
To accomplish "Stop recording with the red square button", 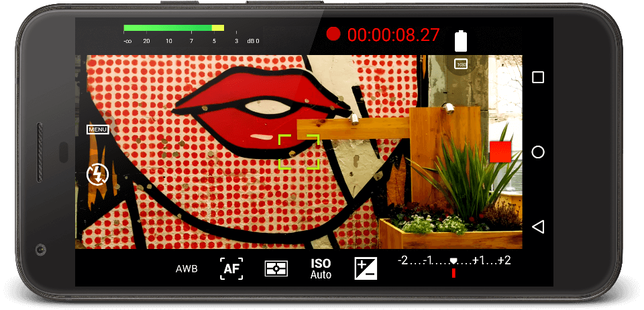I will (500, 152).
